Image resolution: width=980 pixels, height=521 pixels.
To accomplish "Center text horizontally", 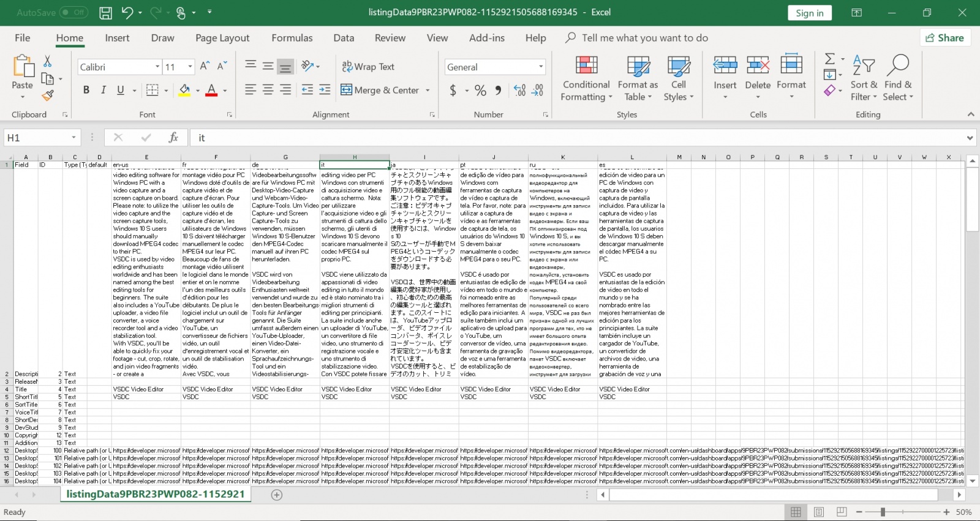I will click(268, 90).
